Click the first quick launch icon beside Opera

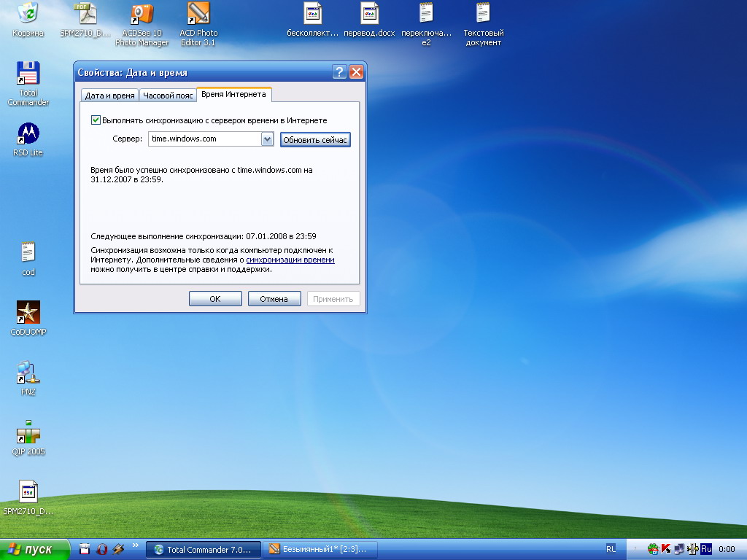click(x=85, y=549)
